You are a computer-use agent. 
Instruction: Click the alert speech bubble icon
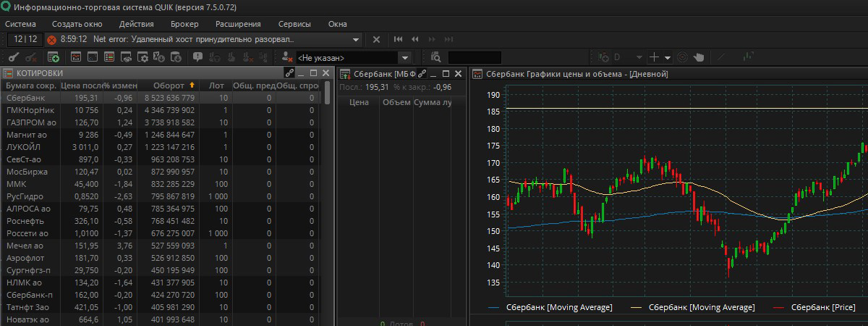coord(197,57)
